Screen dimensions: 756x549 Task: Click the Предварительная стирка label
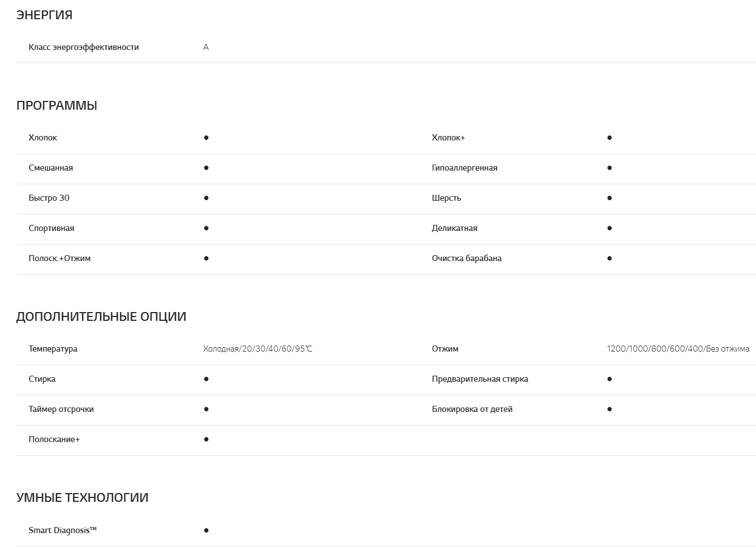[x=480, y=379]
